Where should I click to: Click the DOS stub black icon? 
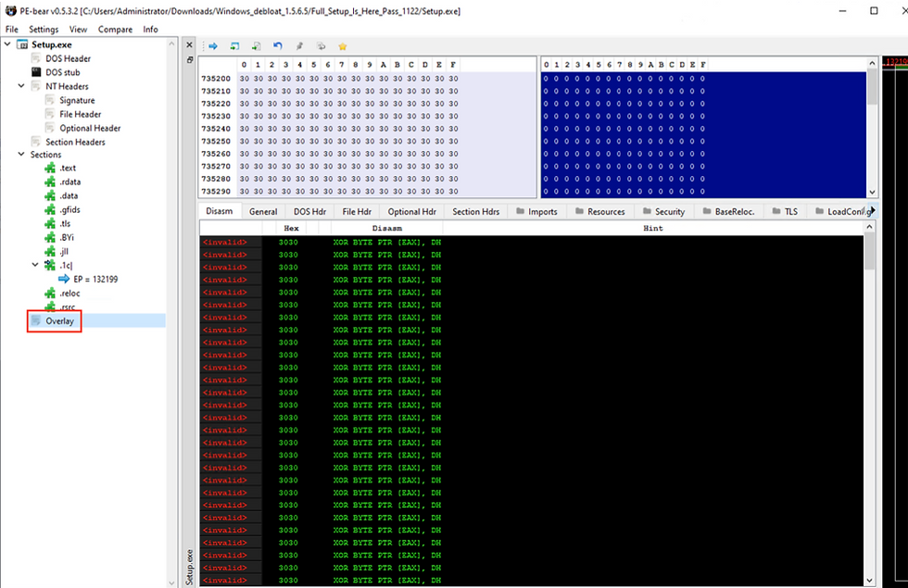pos(36,72)
